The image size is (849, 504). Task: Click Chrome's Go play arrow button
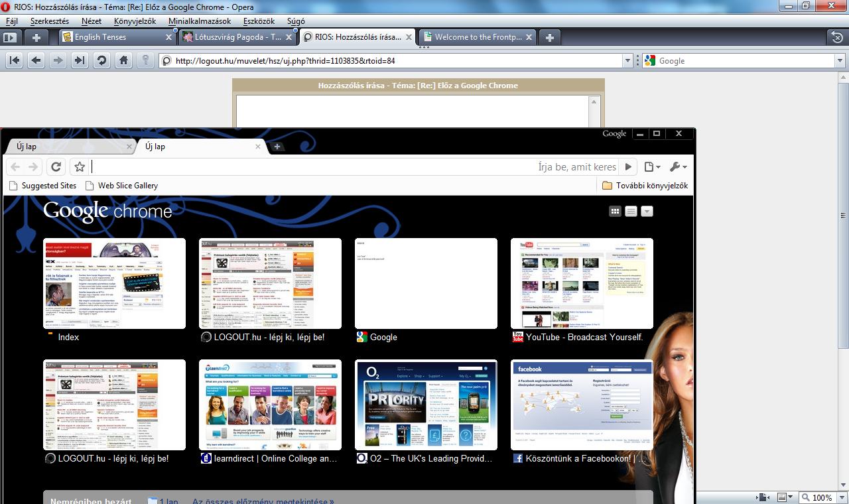pyautogui.click(x=628, y=167)
